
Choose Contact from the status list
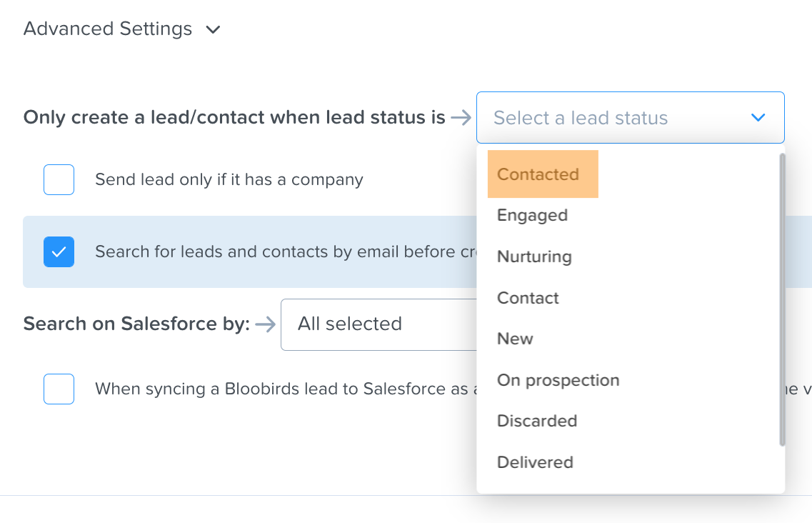click(x=528, y=298)
